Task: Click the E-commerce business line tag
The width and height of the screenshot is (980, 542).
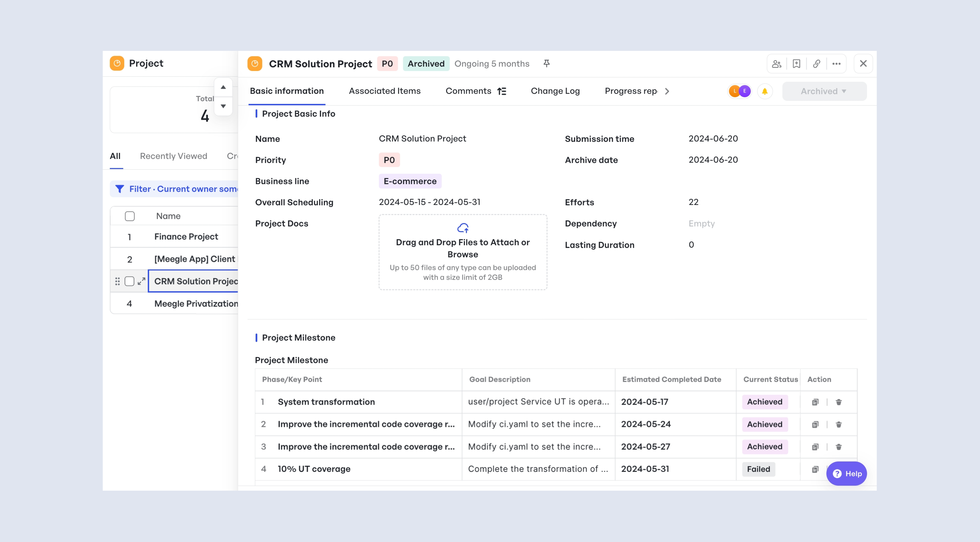Action: (410, 181)
